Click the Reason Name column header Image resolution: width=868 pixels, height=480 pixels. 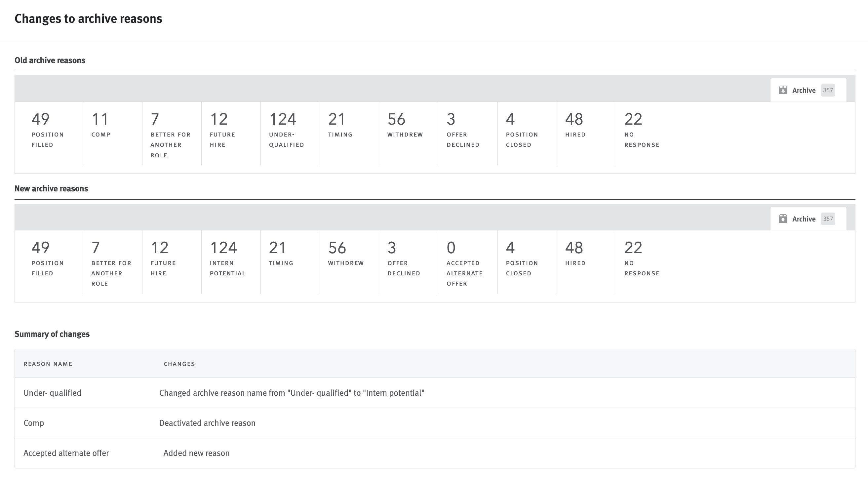(x=48, y=364)
